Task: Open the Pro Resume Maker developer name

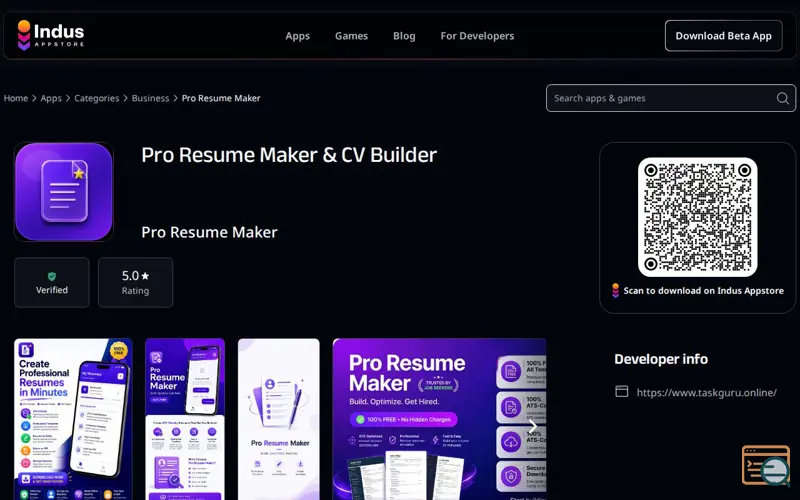Action: pyautogui.click(x=209, y=232)
